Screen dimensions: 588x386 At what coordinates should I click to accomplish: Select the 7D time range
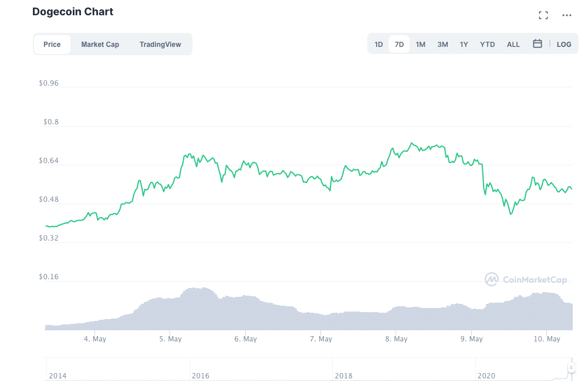coord(399,45)
